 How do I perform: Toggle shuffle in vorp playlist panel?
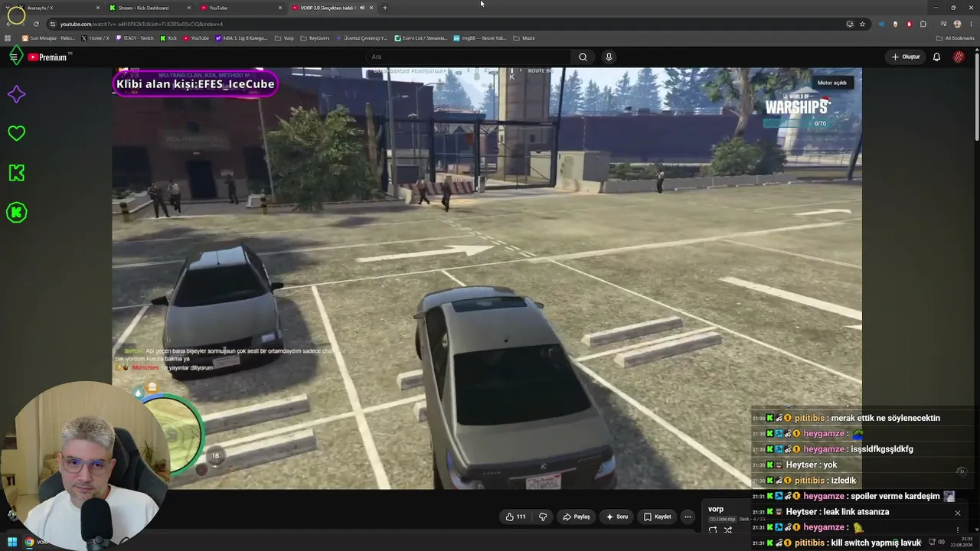[x=728, y=530]
